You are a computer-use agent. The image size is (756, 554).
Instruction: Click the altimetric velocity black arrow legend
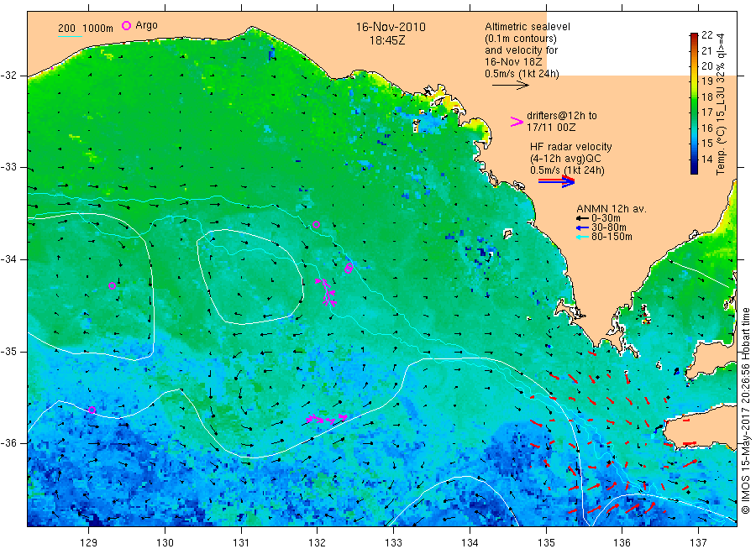click(510, 86)
